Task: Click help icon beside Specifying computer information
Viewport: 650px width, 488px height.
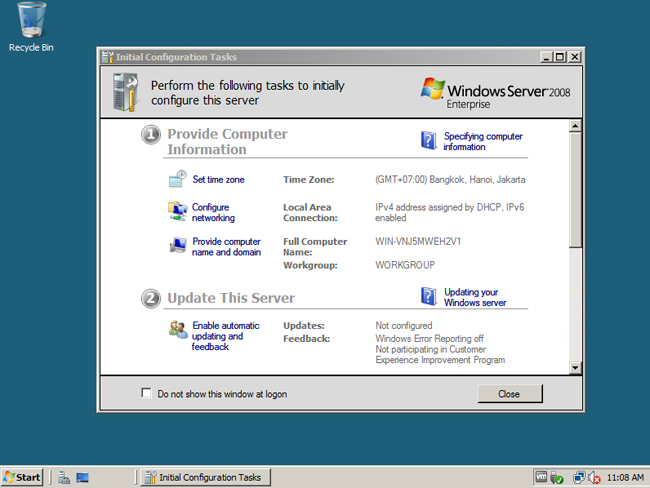Action: 428,140
